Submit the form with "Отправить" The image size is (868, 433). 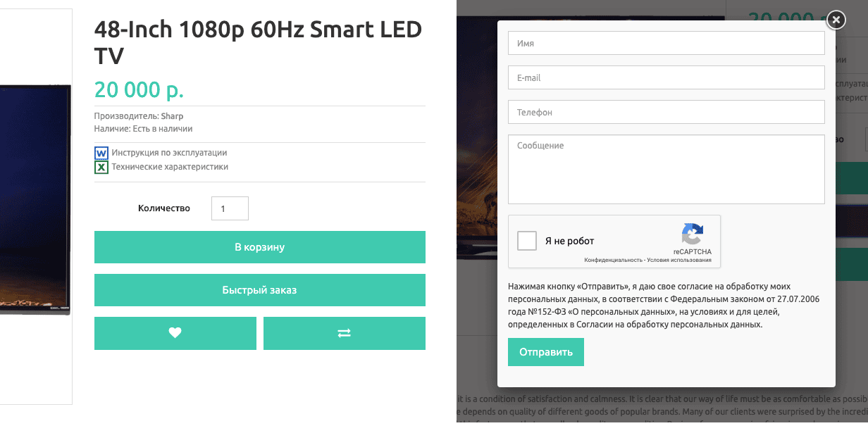pos(546,352)
